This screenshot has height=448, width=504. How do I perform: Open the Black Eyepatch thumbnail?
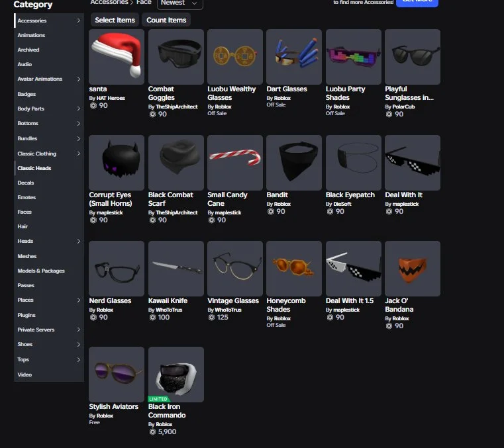click(x=354, y=163)
